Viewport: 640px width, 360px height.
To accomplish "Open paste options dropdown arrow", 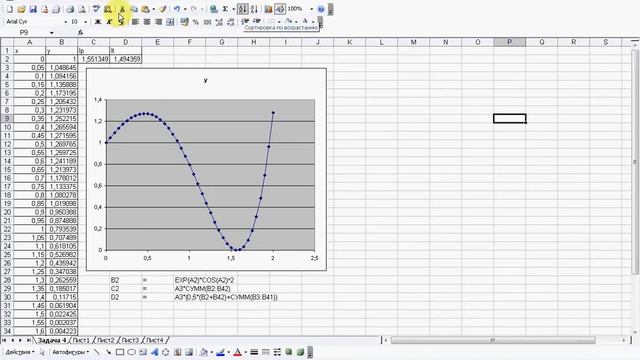I will click(x=153, y=9).
